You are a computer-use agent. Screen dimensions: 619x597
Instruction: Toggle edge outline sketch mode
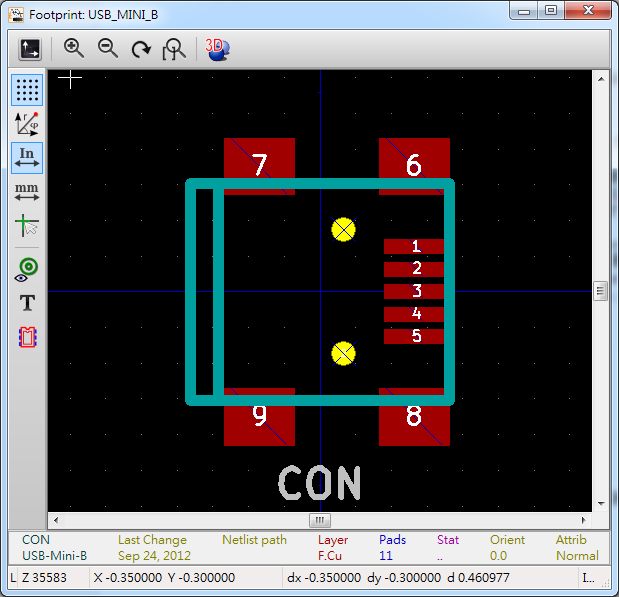pos(27,337)
